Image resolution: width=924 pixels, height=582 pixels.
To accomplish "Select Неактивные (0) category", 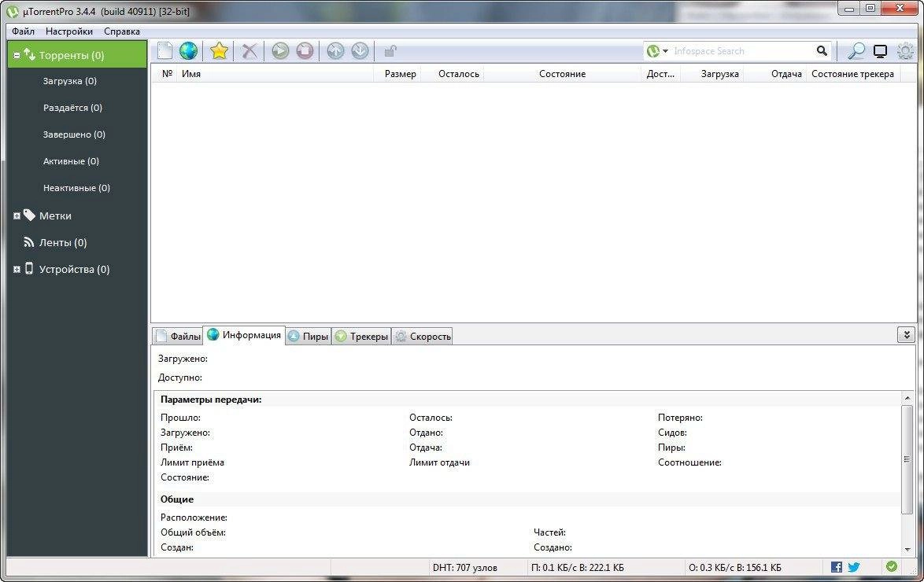I will tap(76, 188).
